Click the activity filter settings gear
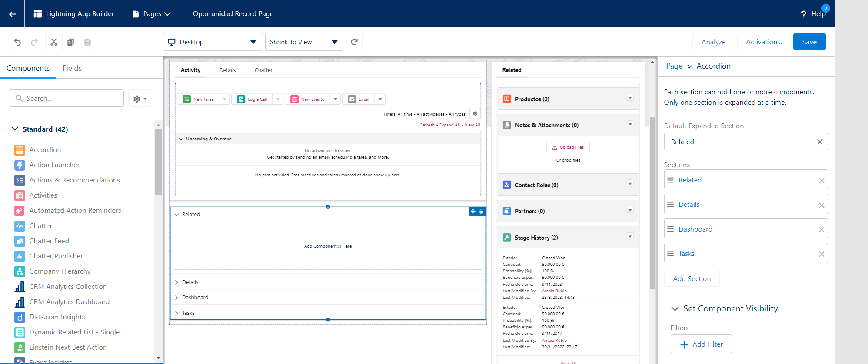Screen dimensions: 868x364 point(475,113)
